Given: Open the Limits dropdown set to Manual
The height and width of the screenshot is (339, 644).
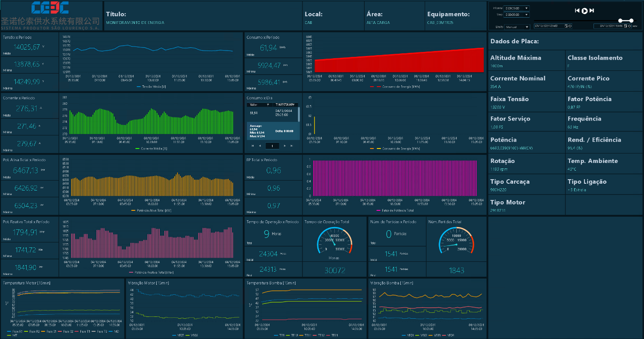Looking at the screenshot, I should coord(517,27).
